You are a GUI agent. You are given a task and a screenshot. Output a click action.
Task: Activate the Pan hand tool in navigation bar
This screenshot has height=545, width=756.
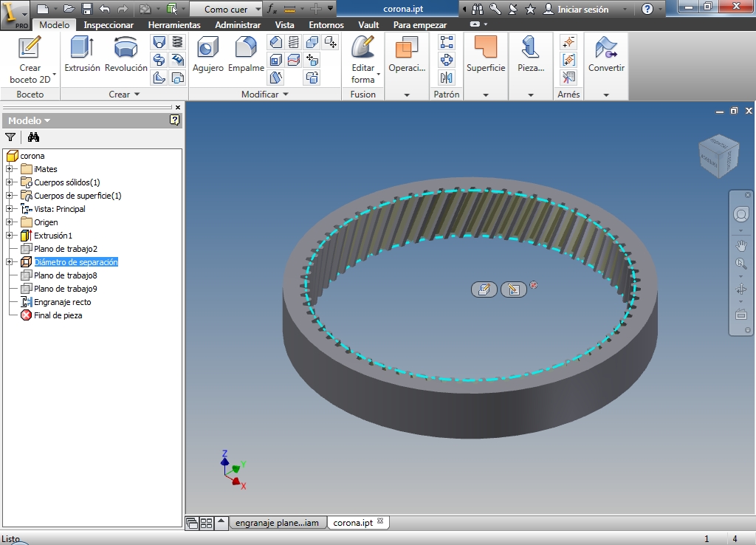pos(740,245)
